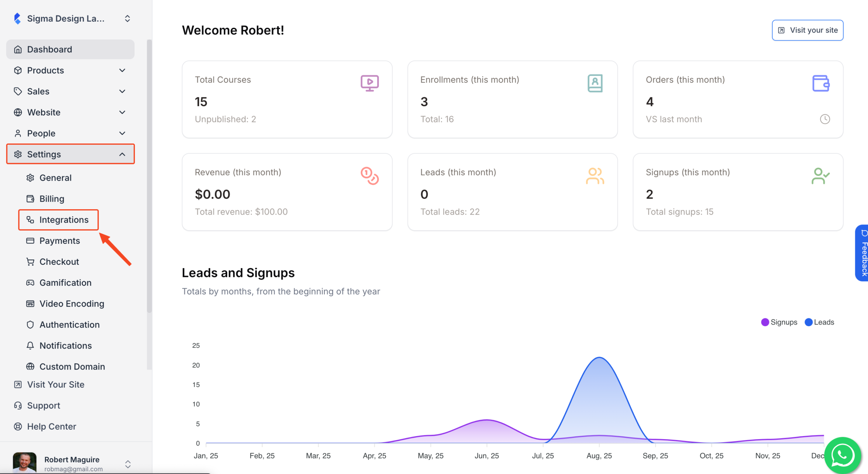The width and height of the screenshot is (868, 474).
Task: Click the Website globe icon
Action: [18, 113]
